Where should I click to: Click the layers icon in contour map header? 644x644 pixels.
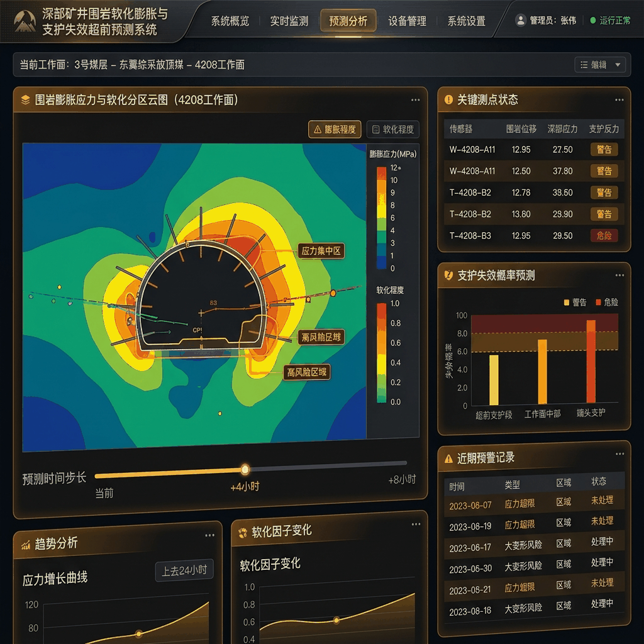pos(25,100)
